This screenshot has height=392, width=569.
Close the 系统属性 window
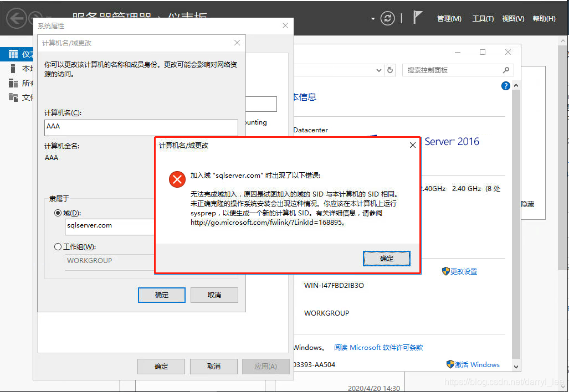point(285,26)
